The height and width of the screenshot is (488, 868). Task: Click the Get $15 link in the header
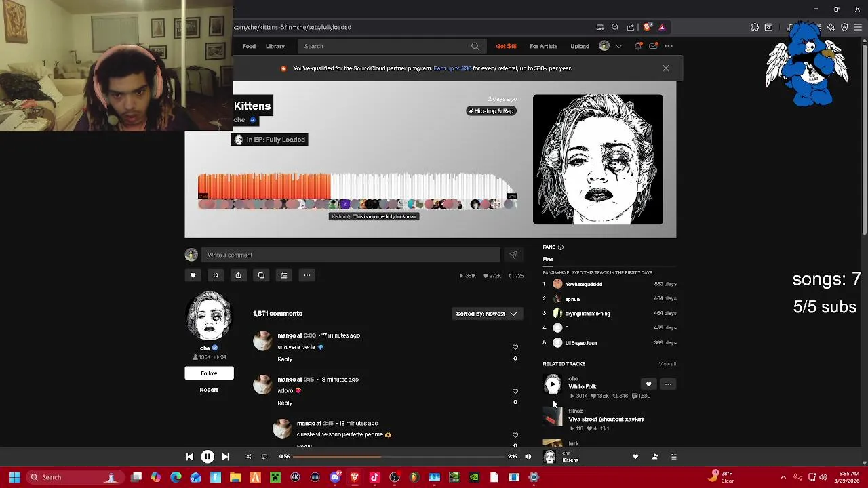[506, 46]
